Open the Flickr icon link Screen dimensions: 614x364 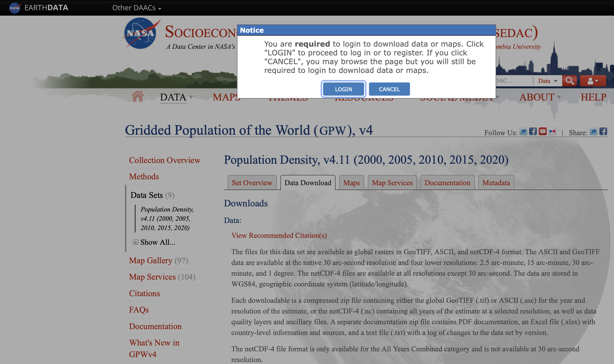(x=552, y=132)
